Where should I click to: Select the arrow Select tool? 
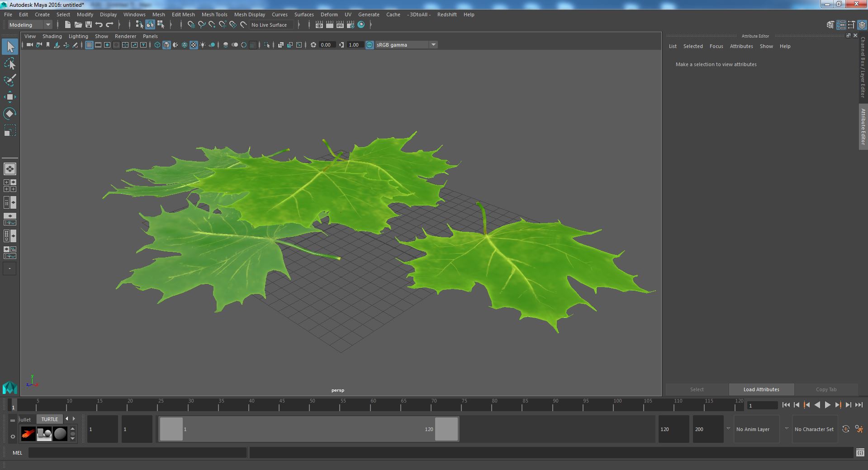coord(10,47)
